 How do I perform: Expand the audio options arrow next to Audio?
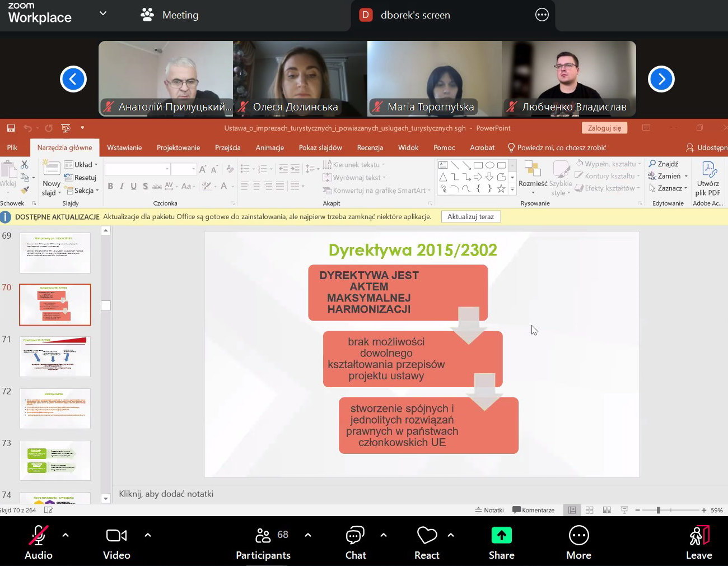tap(66, 535)
